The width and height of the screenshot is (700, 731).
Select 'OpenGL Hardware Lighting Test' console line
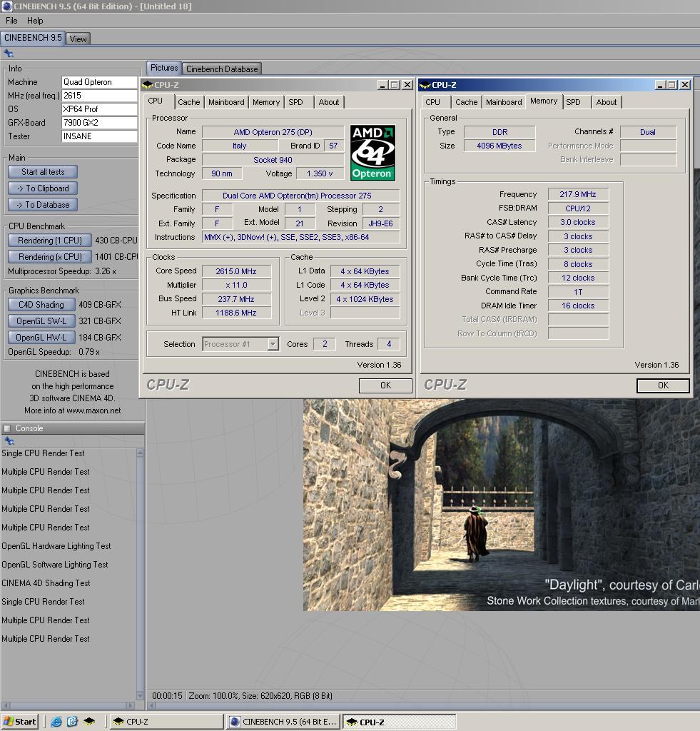(x=56, y=546)
